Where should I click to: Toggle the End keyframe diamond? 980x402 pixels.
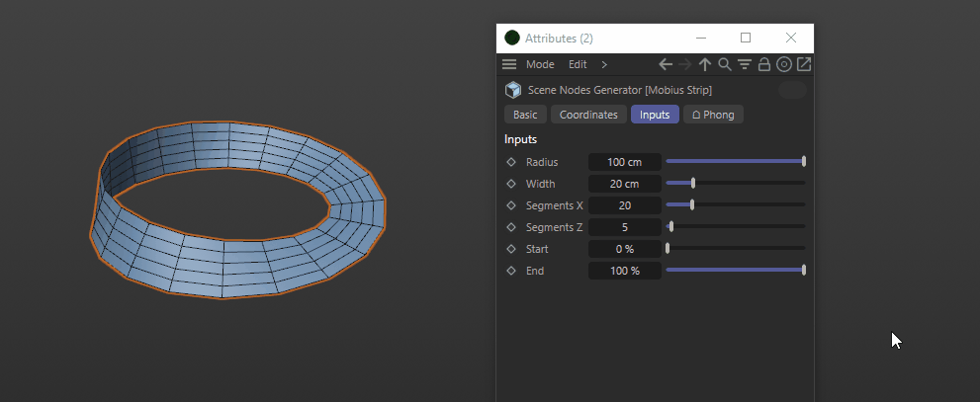511,271
